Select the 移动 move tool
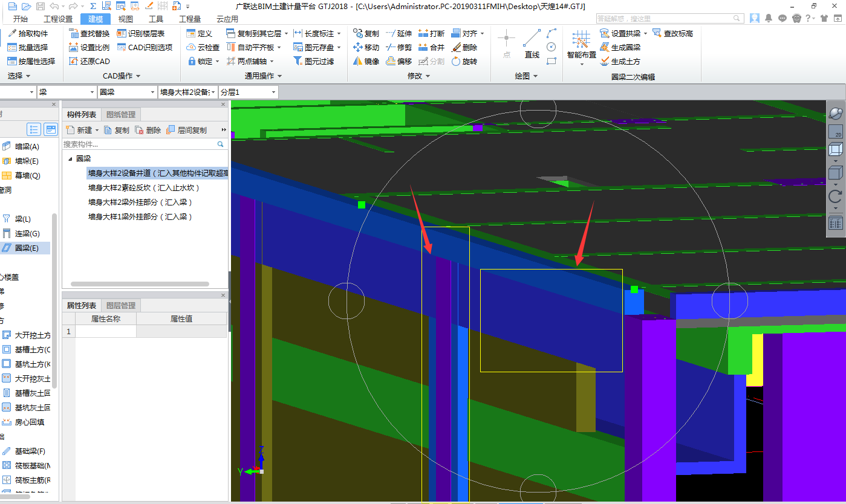The height and width of the screenshot is (504, 846). tap(366, 47)
